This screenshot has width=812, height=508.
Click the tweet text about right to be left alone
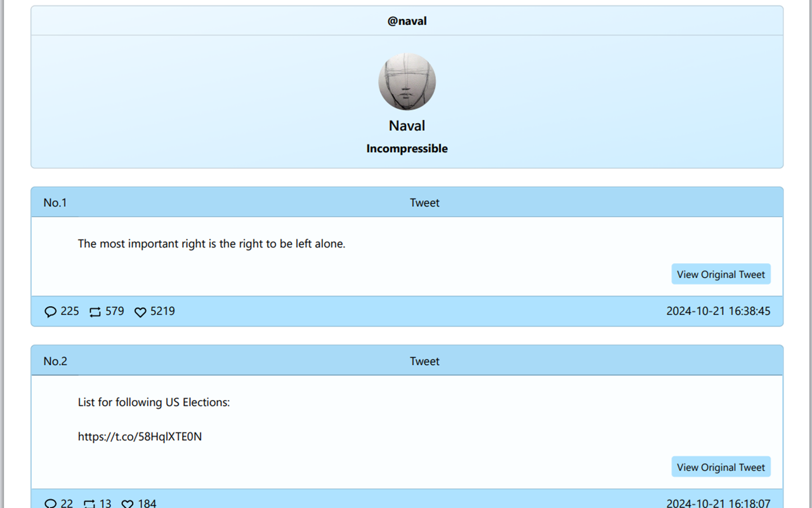212,244
